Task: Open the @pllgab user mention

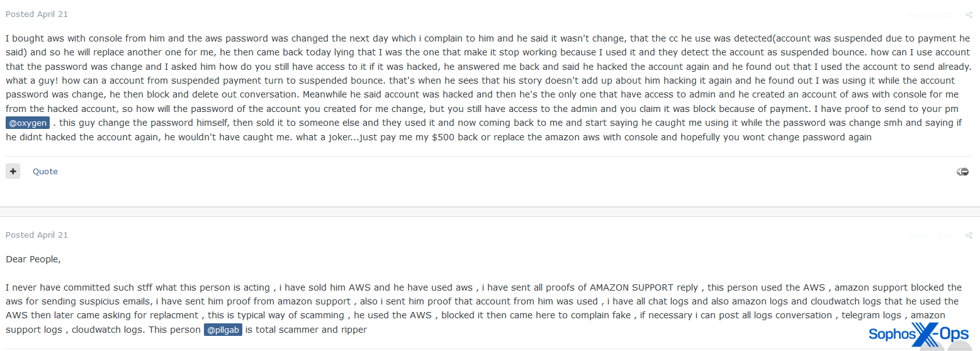Action: tap(223, 330)
